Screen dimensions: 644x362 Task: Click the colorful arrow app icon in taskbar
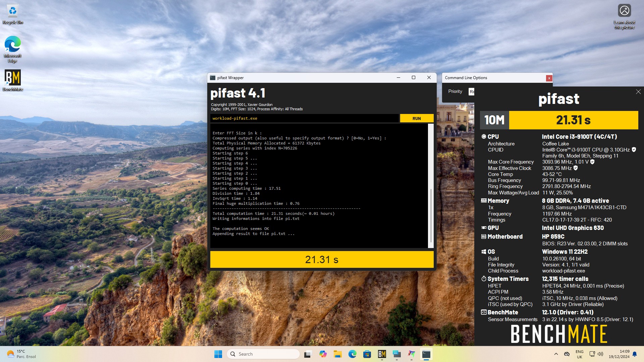tap(412, 354)
